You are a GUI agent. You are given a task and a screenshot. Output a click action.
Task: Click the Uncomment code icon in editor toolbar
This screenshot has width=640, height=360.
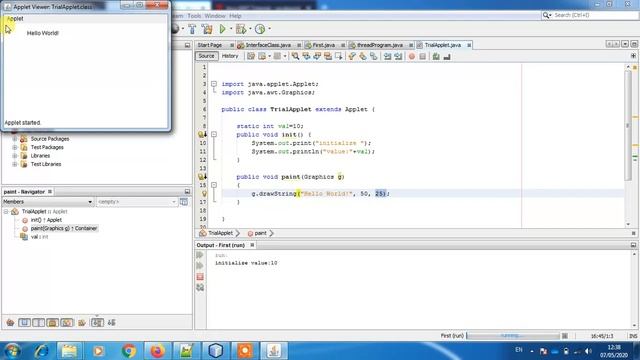[x=447, y=56]
